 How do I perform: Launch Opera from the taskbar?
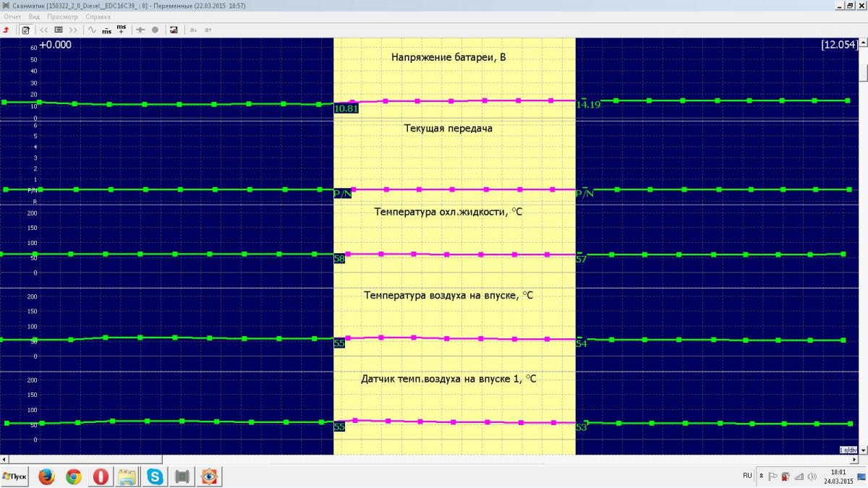coord(101,476)
